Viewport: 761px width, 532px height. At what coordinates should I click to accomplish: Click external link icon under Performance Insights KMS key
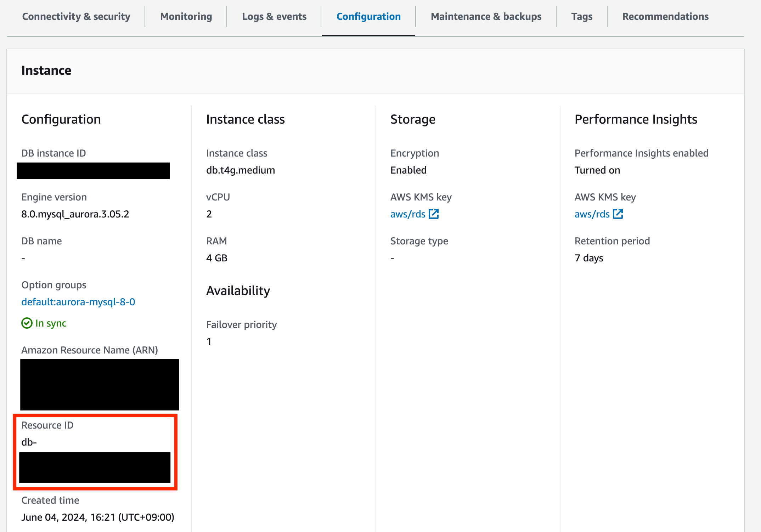618,214
